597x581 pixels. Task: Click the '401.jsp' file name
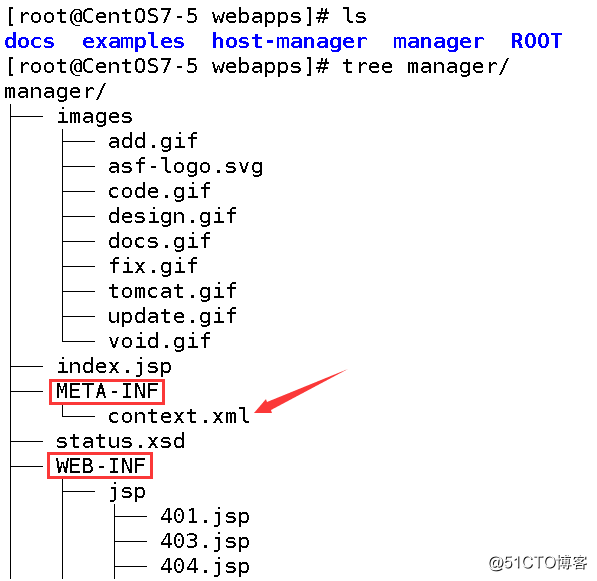(x=205, y=518)
